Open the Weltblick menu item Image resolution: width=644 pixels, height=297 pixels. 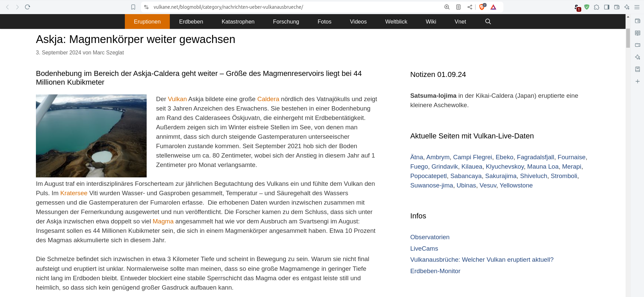396,22
